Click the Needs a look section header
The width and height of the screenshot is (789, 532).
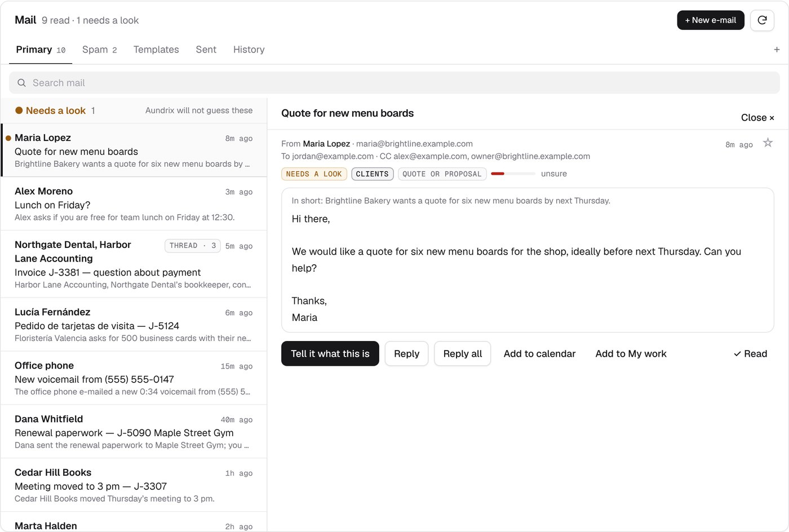(134, 110)
